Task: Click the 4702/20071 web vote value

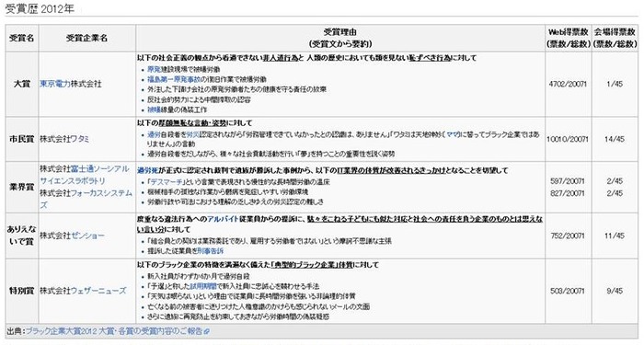Action: [569, 84]
